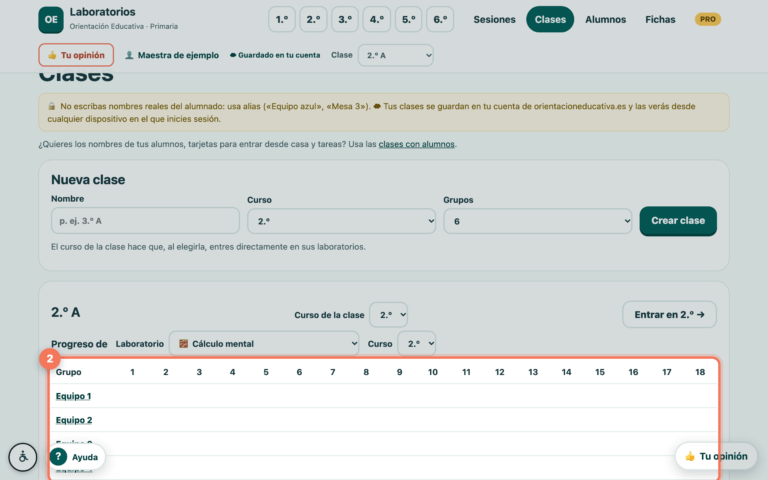
Task: Click the floating Tu opinión button
Action: 716,456
